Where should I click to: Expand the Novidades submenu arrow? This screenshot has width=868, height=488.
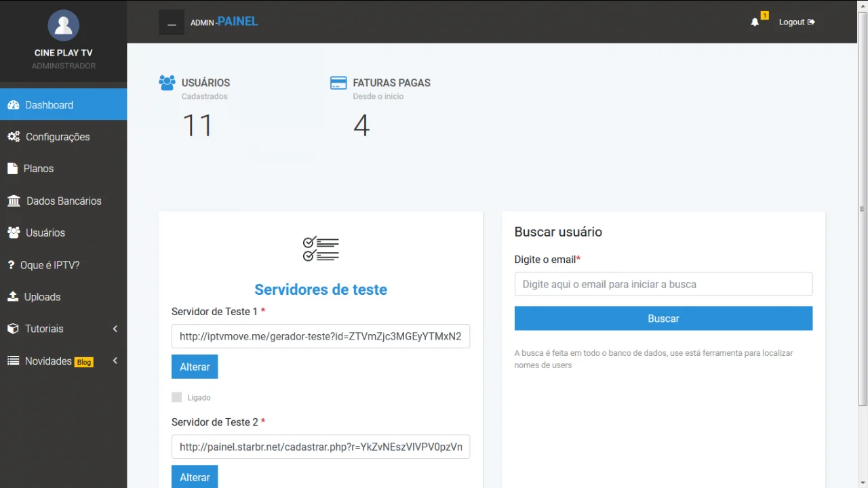115,361
